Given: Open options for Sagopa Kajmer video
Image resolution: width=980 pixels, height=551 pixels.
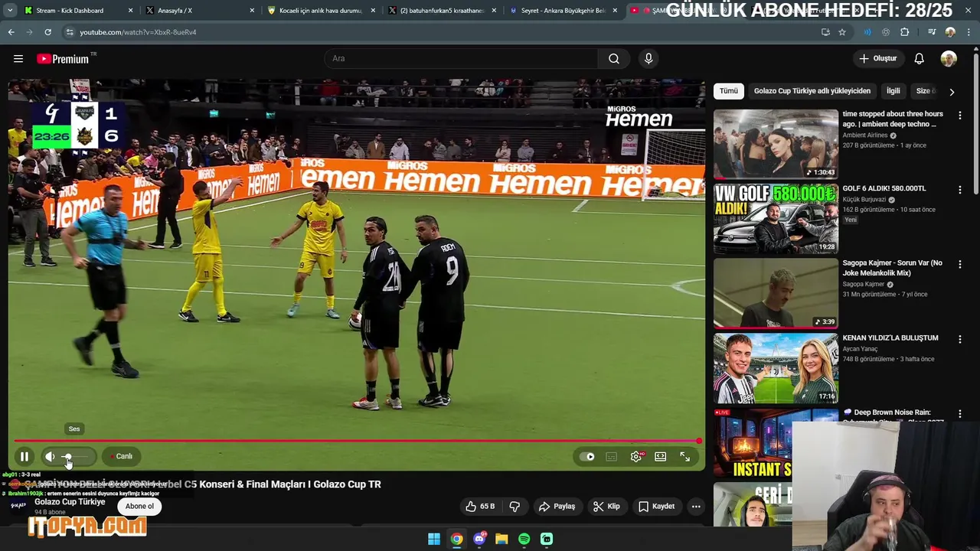Looking at the screenshot, I should click(x=960, y=265).
